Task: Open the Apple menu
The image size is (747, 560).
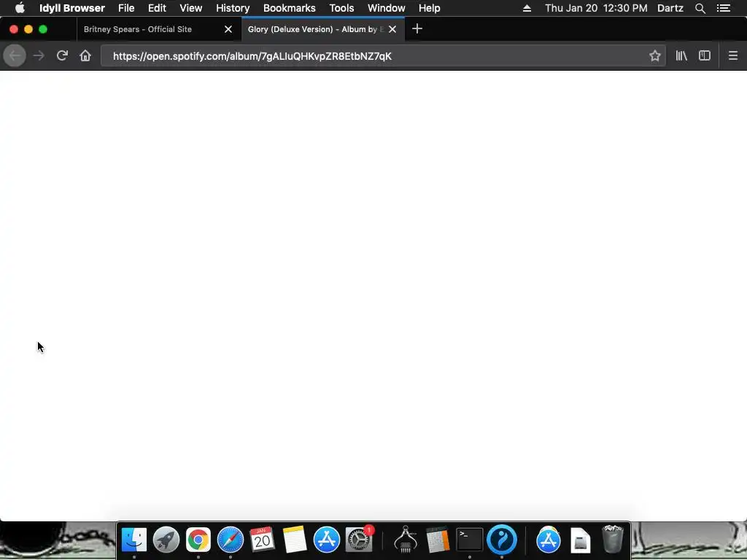Action: pyautogui.click(x=20, y=8)
